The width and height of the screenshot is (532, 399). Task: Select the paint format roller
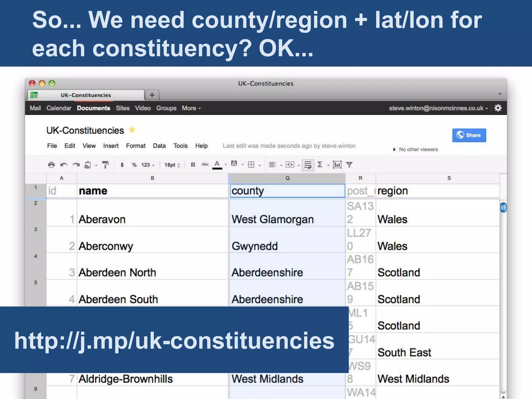coord(105,165)
